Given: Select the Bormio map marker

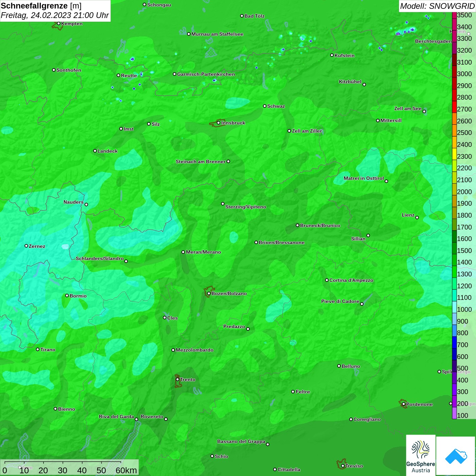Looking at the screenshot, I should coord(67,295).
